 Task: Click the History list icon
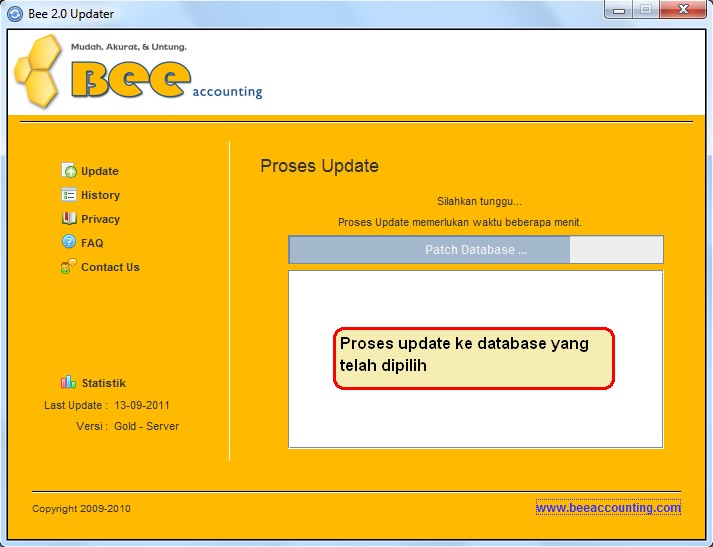point(69,195)
